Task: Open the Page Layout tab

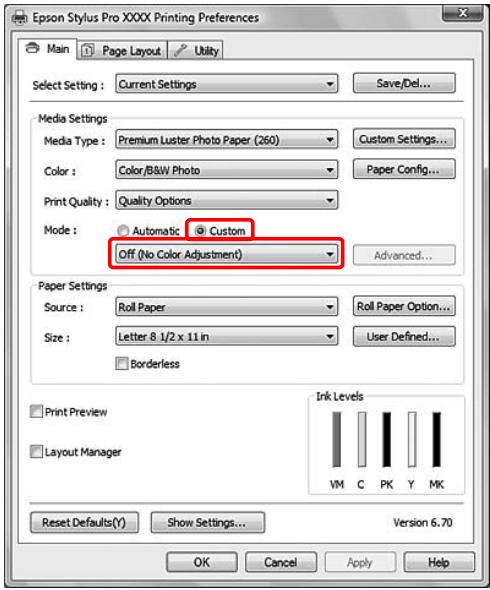Action: pos(122,50)
